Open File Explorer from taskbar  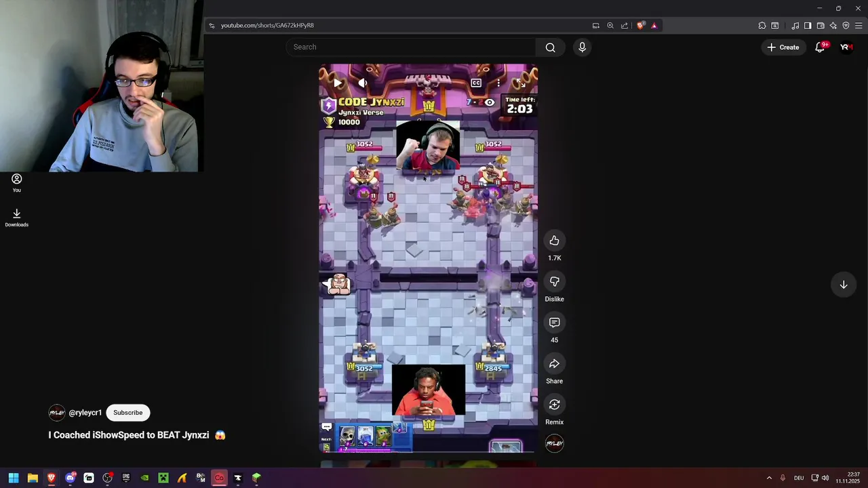33,478
